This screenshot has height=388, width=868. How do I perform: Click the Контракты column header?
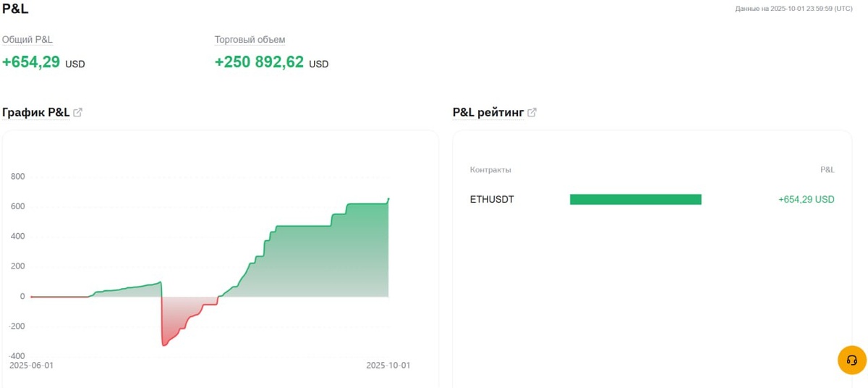click(x=490, y=169)
